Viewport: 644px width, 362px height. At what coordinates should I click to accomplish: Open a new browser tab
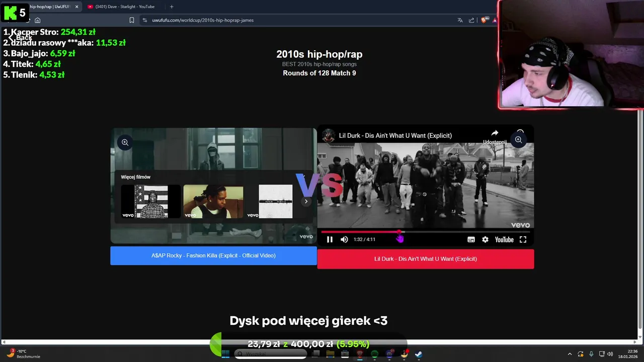tap(172, 7)
